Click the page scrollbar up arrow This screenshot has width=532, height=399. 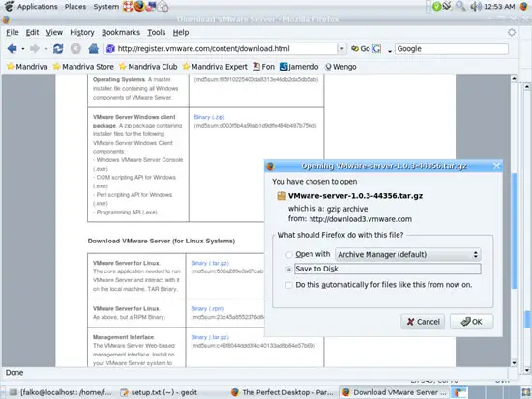[x=514, y=78]
